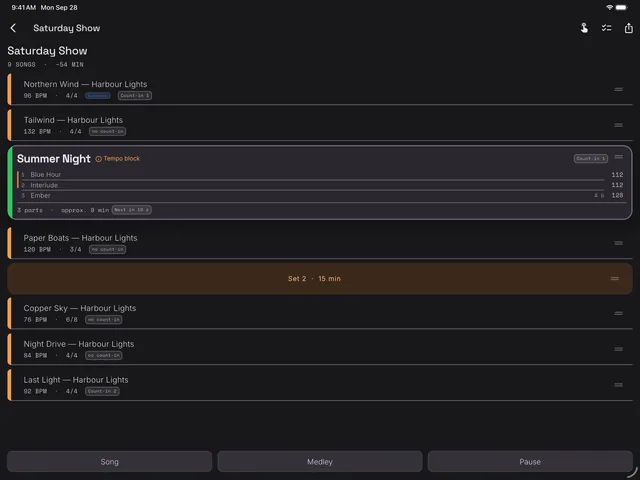Tap the 9:41 AM clock in status bar
This screenshot has height=480, width=640.
(x=24, y=7)
